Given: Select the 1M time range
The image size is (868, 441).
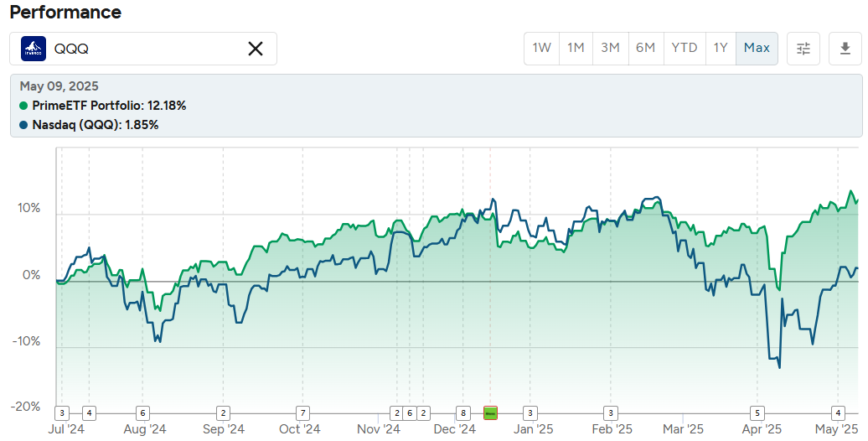Looking at the screenshot, I should (x=576, y=48).
